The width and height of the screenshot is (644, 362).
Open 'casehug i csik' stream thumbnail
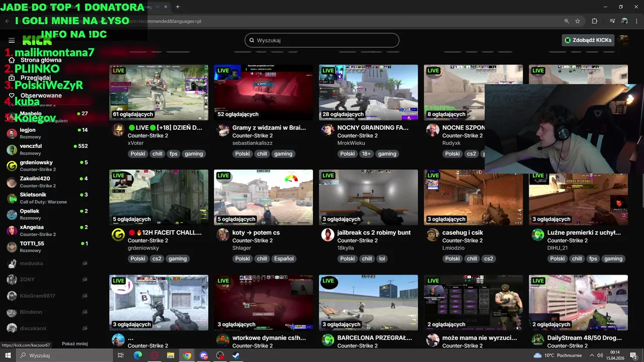click(473, 197)
